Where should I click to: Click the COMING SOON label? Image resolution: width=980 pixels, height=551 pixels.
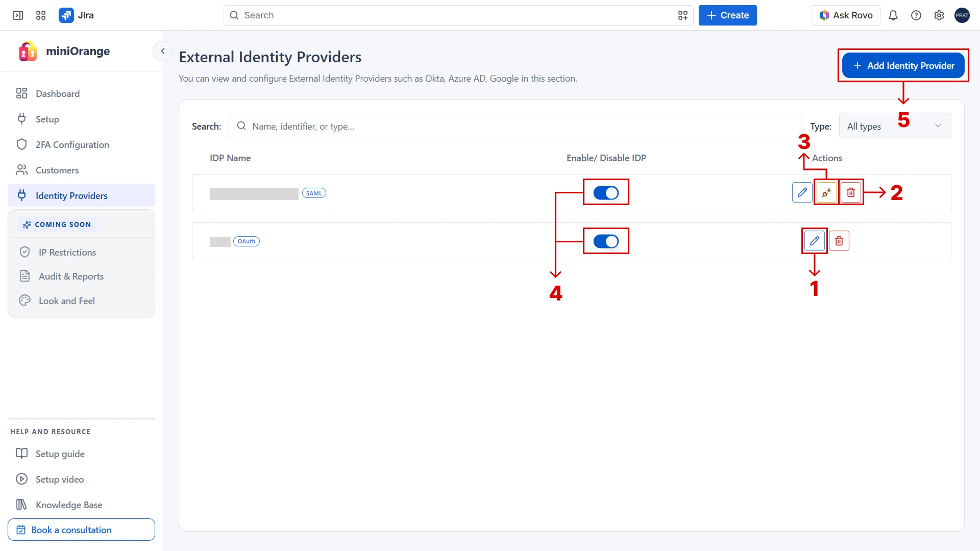coord(57,224)
